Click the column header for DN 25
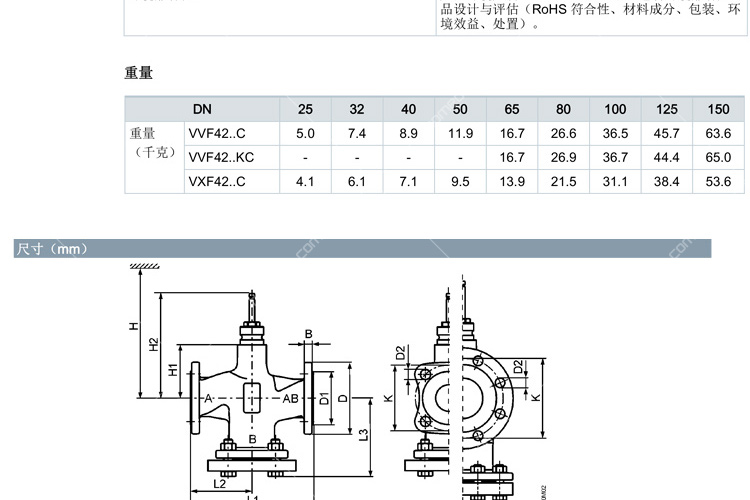The height and width of the screenshot is (500, 750). click(305, 109)
